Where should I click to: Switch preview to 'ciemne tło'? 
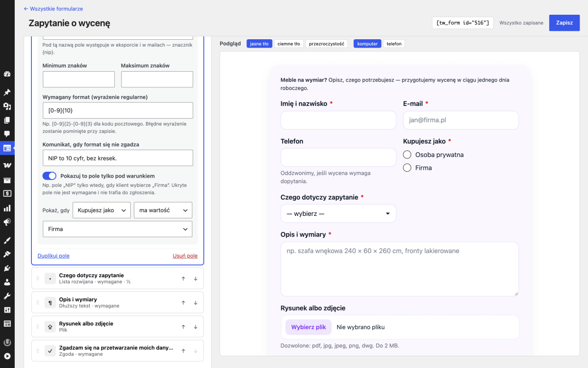tap(289, 44)
